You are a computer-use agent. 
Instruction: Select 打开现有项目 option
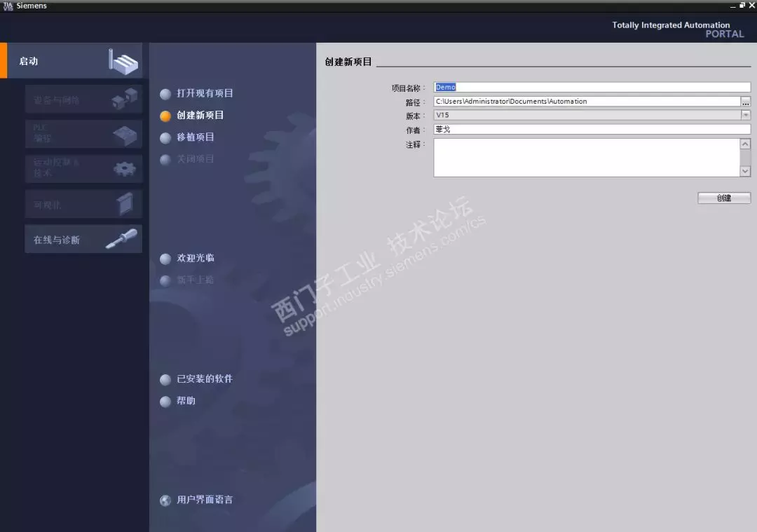[205, 93]
